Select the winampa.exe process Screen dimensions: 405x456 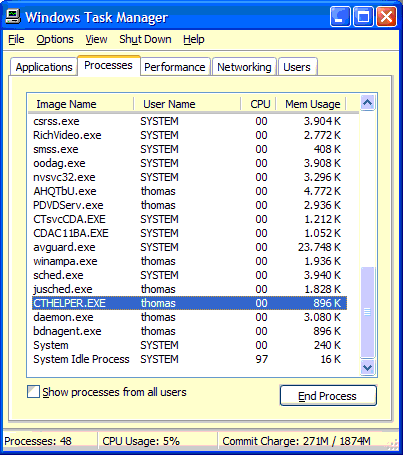tap(189, 261)
